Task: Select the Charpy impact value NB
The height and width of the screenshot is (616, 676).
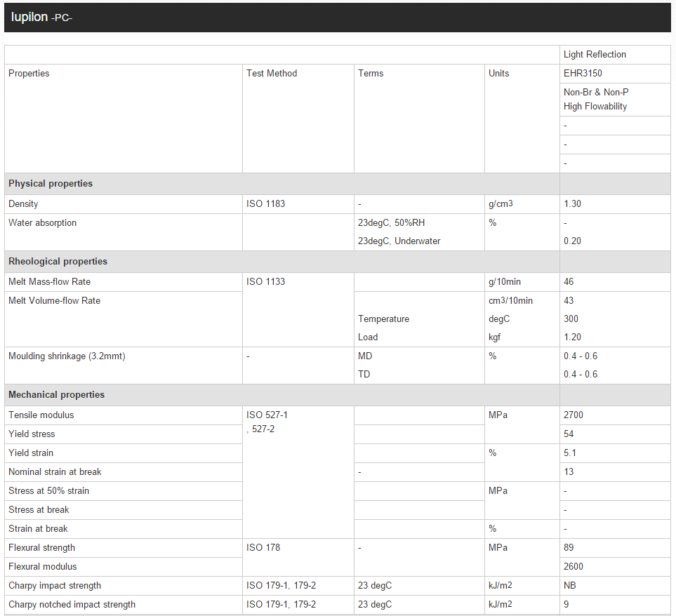Action: tap(569, 585)
